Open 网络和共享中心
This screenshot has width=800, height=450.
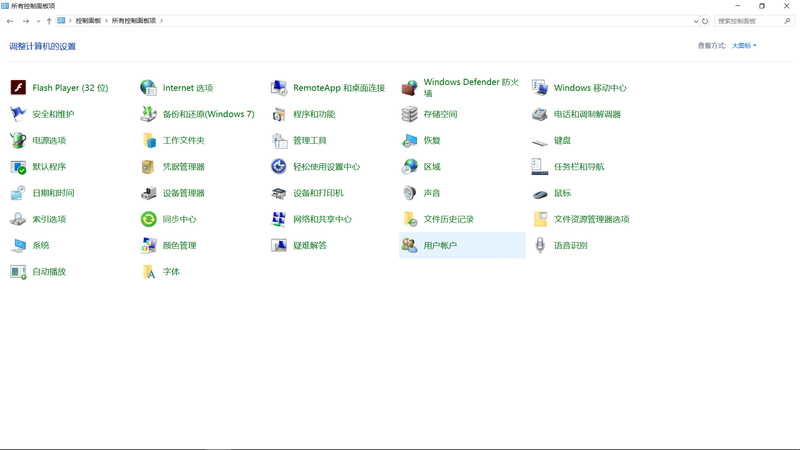click(321, 219)
